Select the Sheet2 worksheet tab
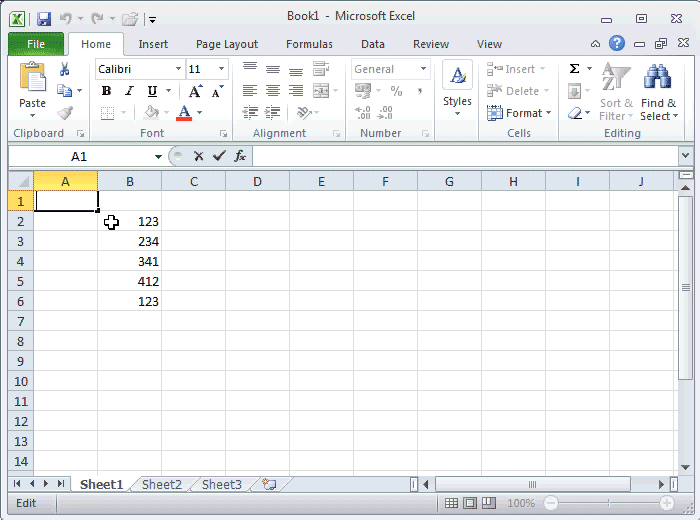This screenshot has width=700, height=520. point(162,484)
